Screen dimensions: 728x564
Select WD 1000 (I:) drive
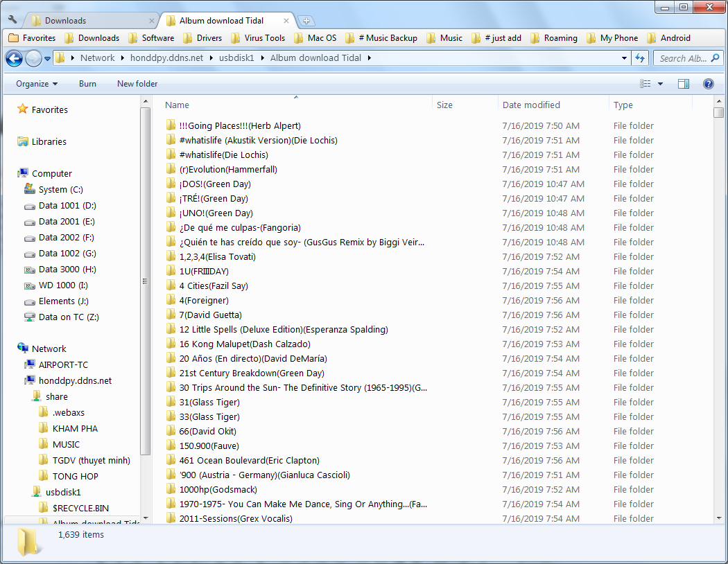coord(56,285)
